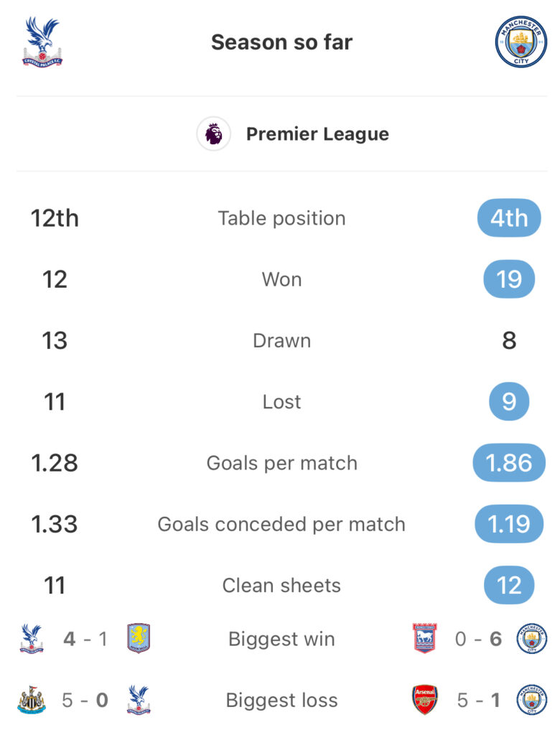
Task: Open the 5 - 0 biggest loss score
Action: 85,701
